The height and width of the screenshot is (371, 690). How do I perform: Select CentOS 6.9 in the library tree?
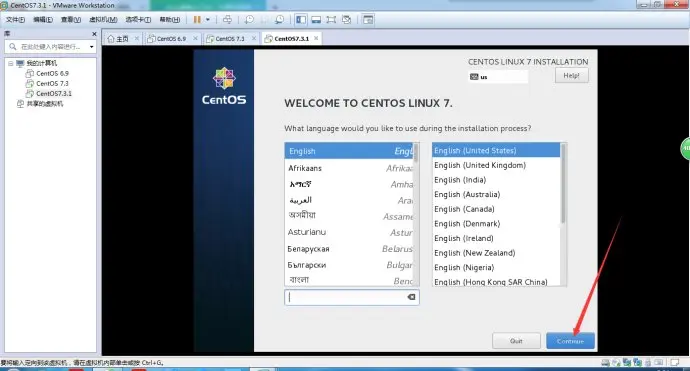tap(52, 73)
